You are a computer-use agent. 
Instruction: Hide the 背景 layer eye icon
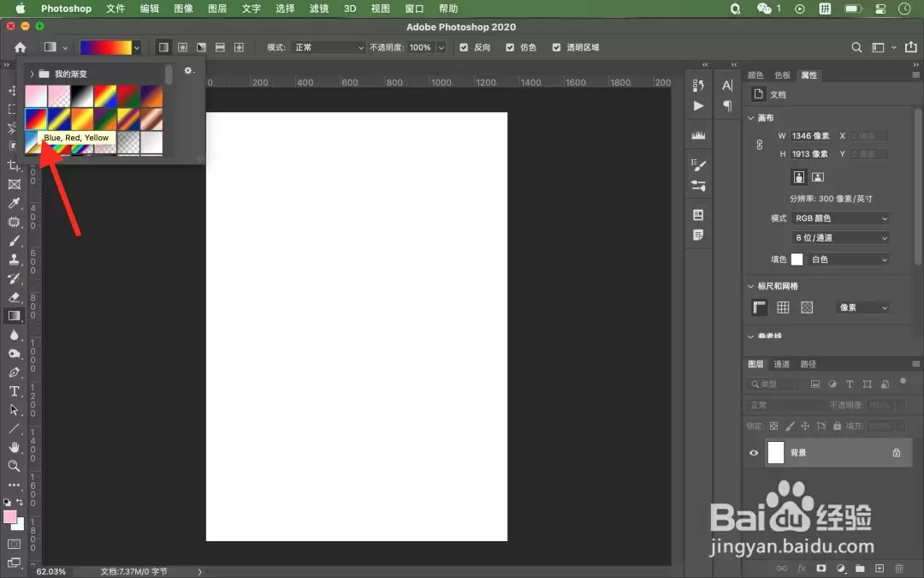point(754,453)
